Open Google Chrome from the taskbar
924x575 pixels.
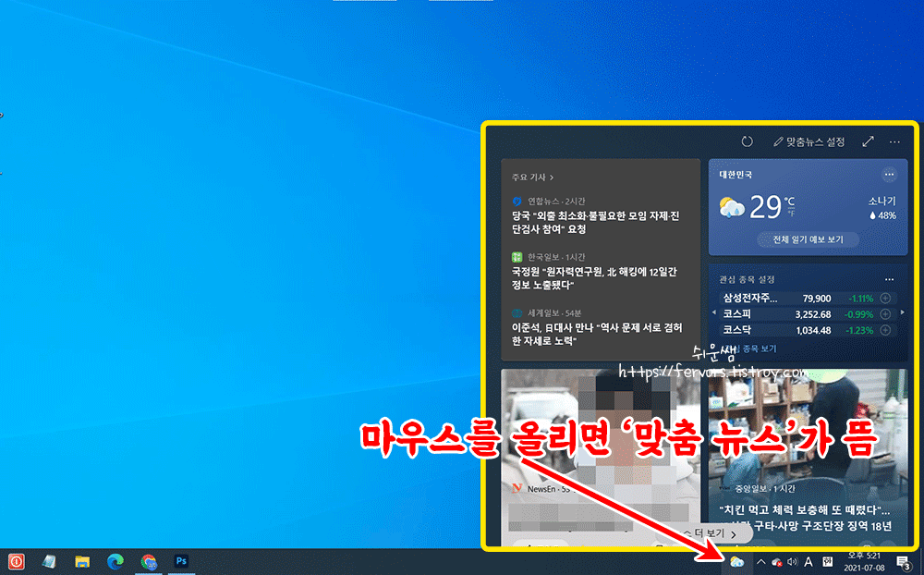(149, 561)
